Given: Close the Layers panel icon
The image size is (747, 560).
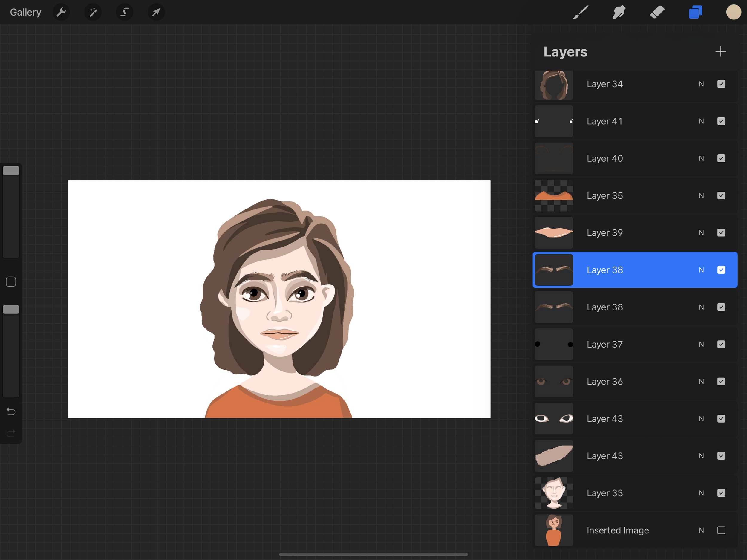Looking at the screenshot, I should 695,13.
